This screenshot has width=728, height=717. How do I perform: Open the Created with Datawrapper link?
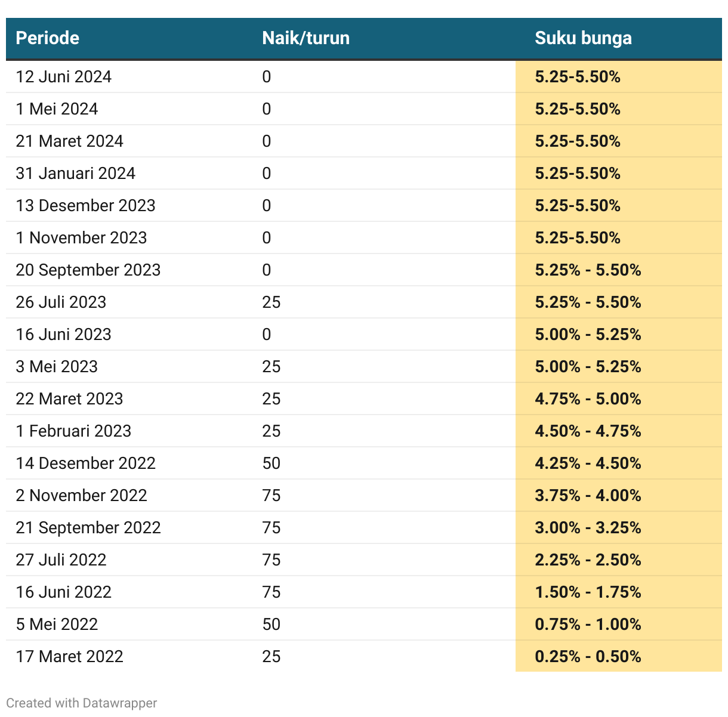coord(82,703)
